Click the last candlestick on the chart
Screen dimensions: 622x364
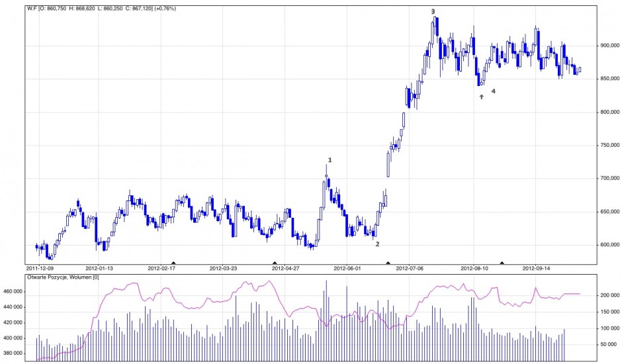580,69
